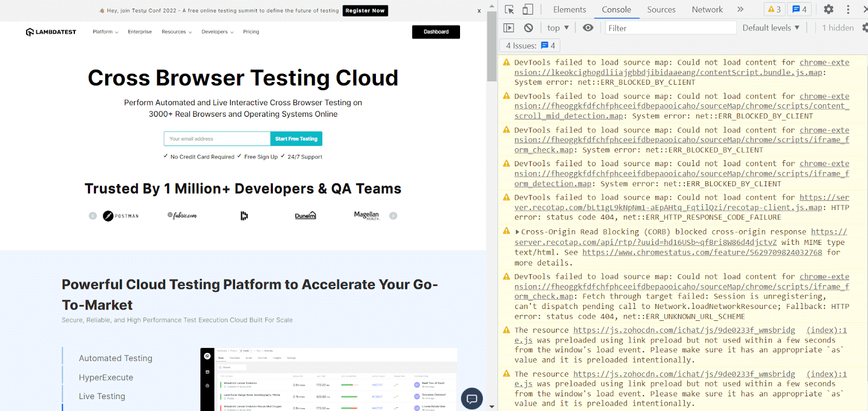Click the page vertical scrollbar thumb
This screenshot has height=411, width=868.
[x=492, y=46]
